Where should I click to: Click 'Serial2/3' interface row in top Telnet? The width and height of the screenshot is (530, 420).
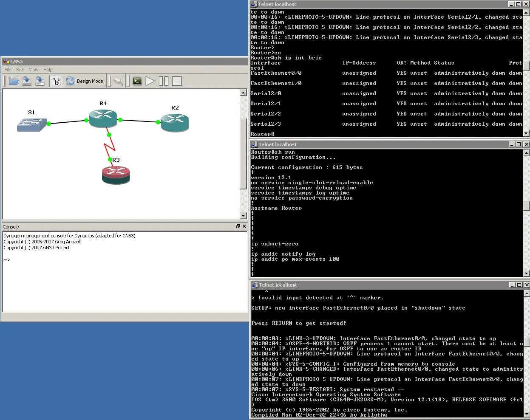[x=386, y=124]
